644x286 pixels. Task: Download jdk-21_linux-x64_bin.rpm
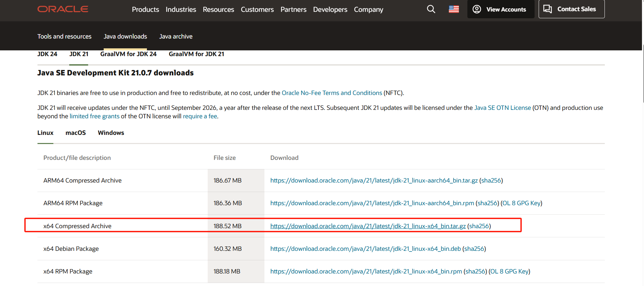[x=366, y=271]
